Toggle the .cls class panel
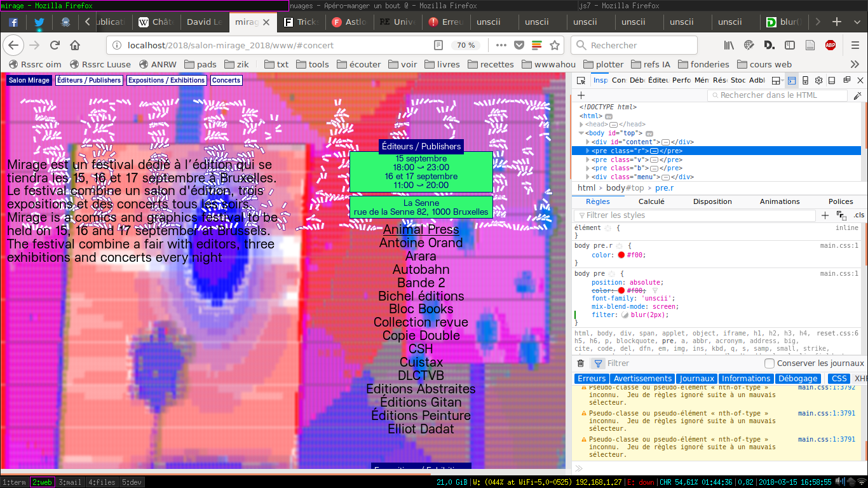Screen dimensions: 868x488 [x=858, y=215]
